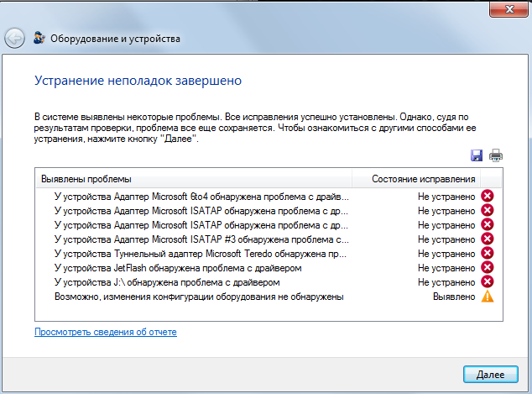Select the JetFlash driver problem row
532x394 pixels.
[x=269, y=268]
